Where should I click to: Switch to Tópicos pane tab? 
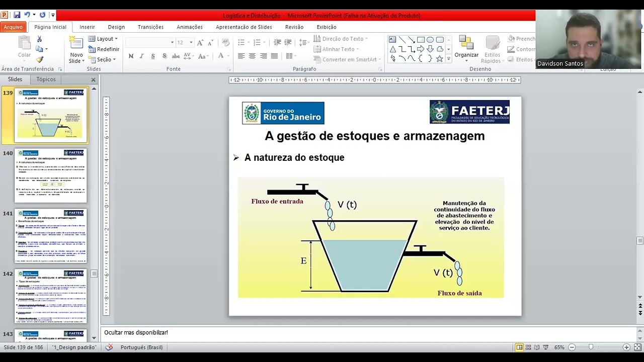(46, 79)
